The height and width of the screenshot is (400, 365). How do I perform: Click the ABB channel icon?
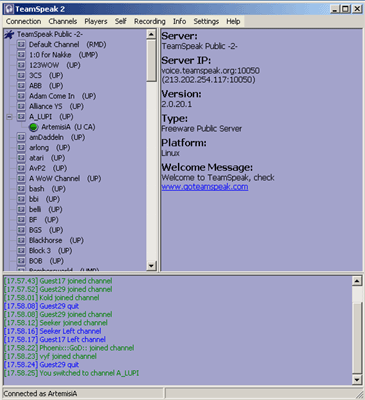(21, 86)
